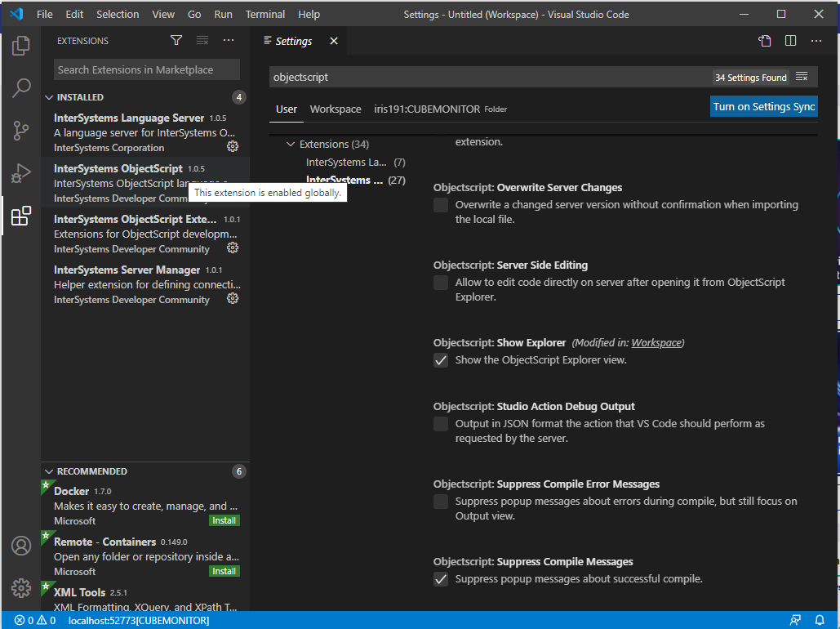The height and width of the screenshot is (629, 840).
Task: Open gear menu for InterSystems ObjectScript Extension Pack
Action: [233, 248]
